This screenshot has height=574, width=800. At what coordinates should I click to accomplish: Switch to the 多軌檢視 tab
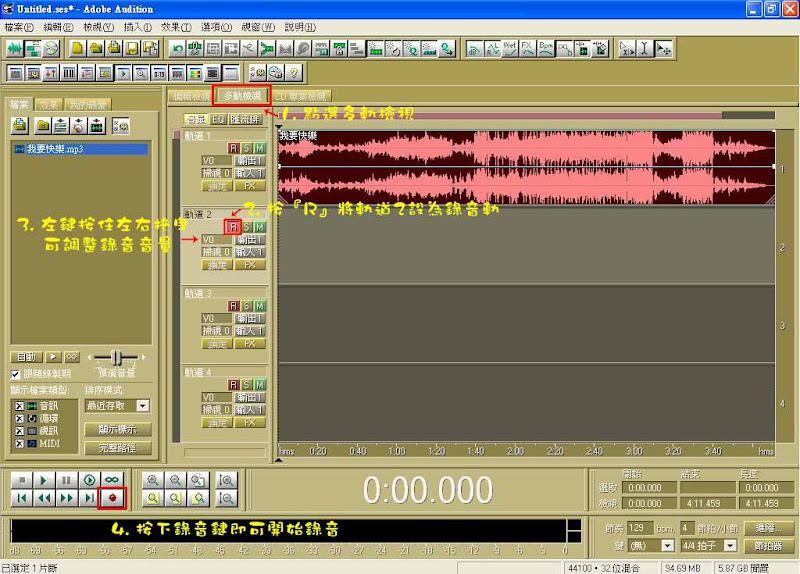pos(243,96)
